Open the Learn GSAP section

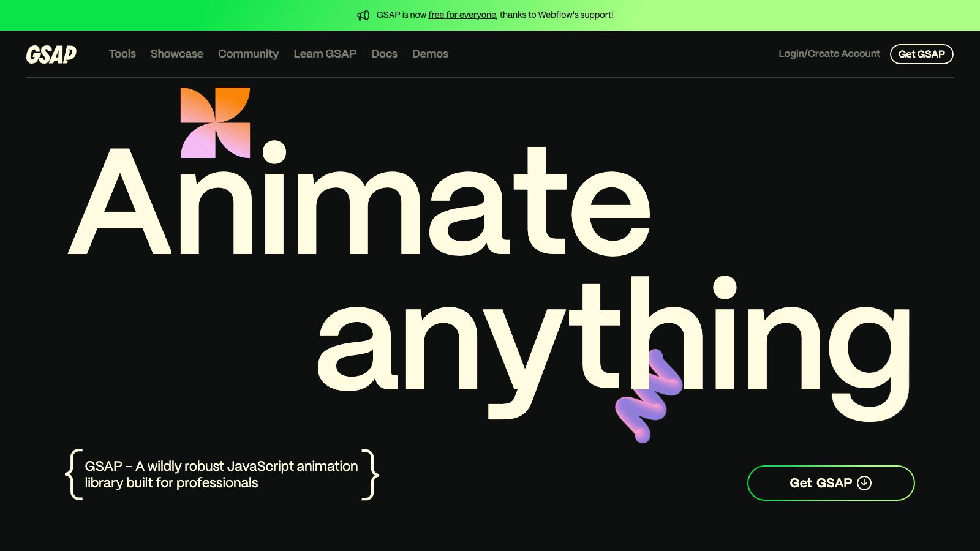(325, 54)
